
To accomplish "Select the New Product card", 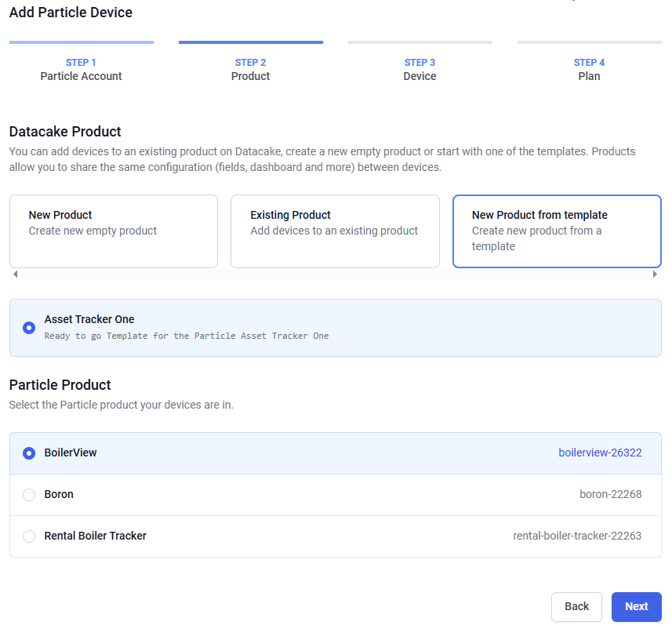I will point(114,231).
